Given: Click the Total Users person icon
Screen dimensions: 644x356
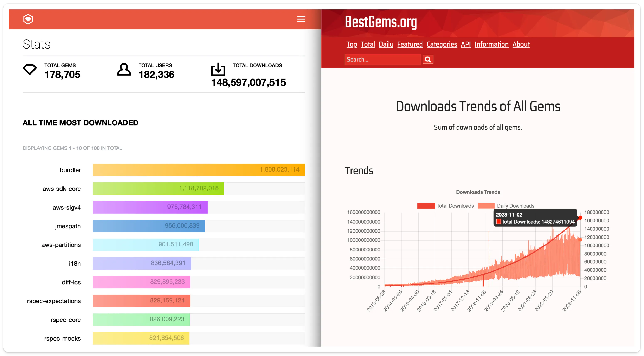Looking at the screenshot, I should (124, 70).
